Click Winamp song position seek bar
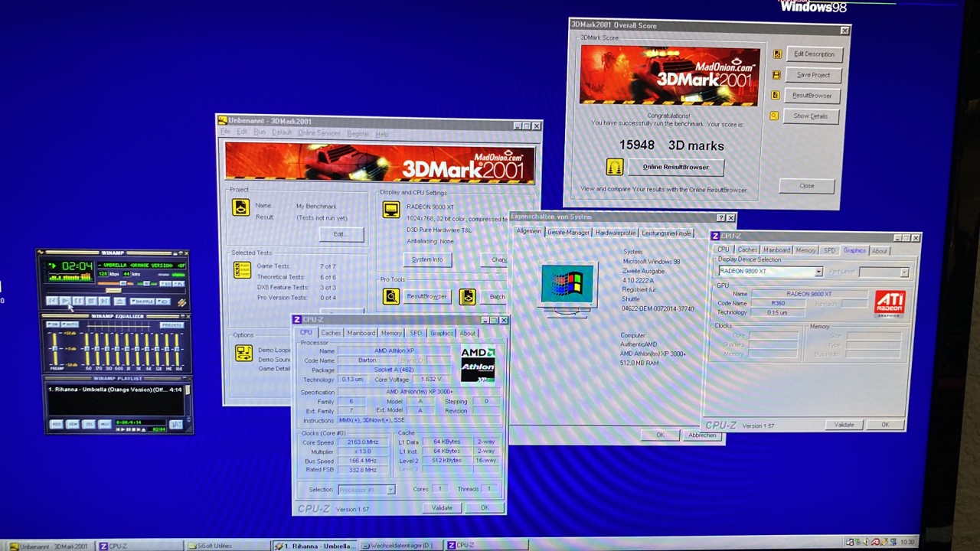 coord(116,291)
